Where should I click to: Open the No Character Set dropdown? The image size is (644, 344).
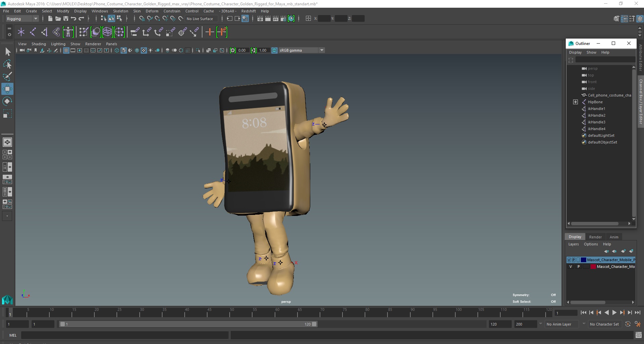[604, 324]
